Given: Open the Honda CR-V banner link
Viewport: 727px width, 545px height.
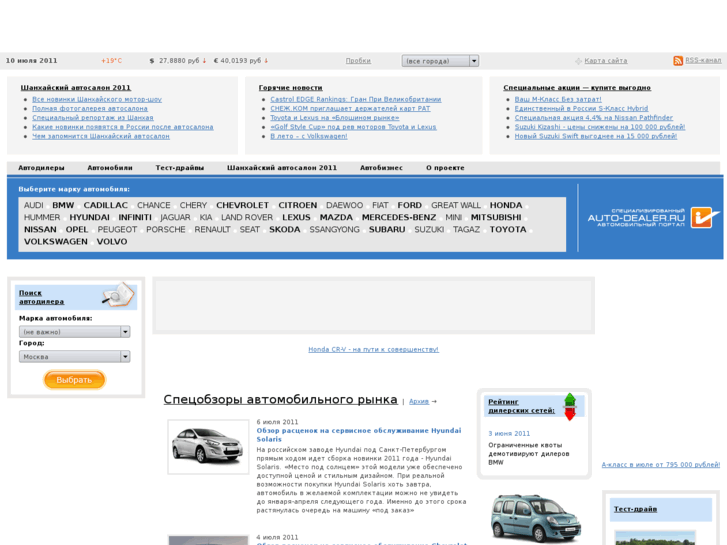Looking at the screenshot, I should 373,349.
